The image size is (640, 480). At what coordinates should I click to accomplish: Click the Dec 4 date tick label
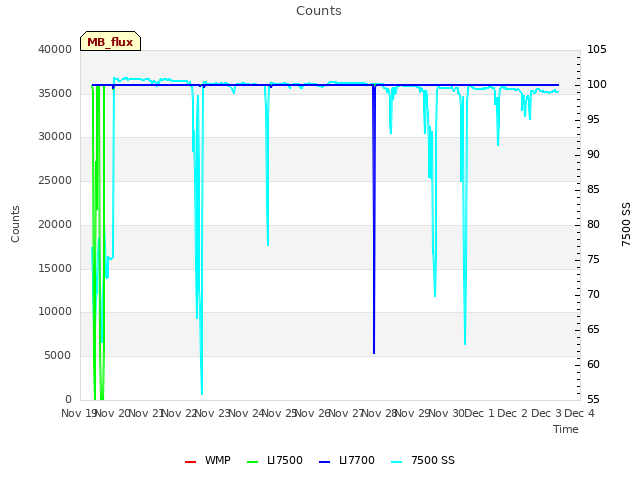tap(580, 413)
